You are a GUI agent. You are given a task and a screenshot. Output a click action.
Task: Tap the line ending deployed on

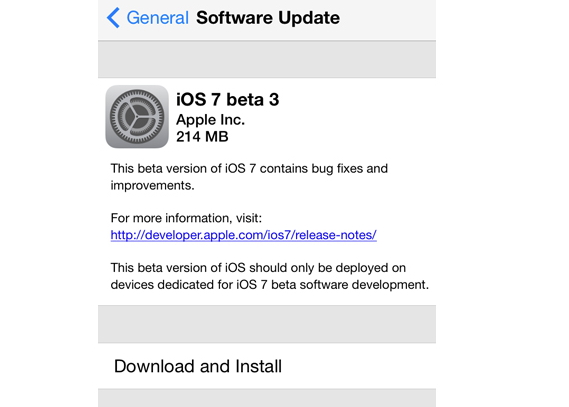pos(258,268)
